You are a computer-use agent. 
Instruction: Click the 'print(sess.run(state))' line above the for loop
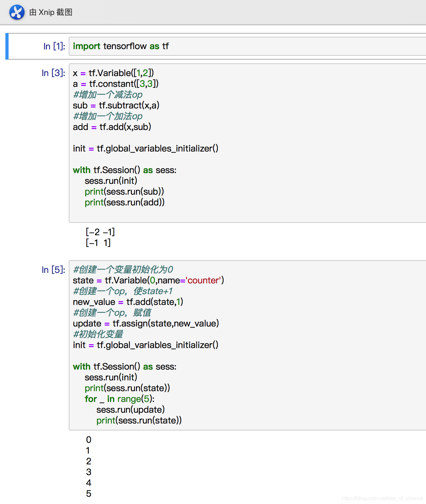127,388
